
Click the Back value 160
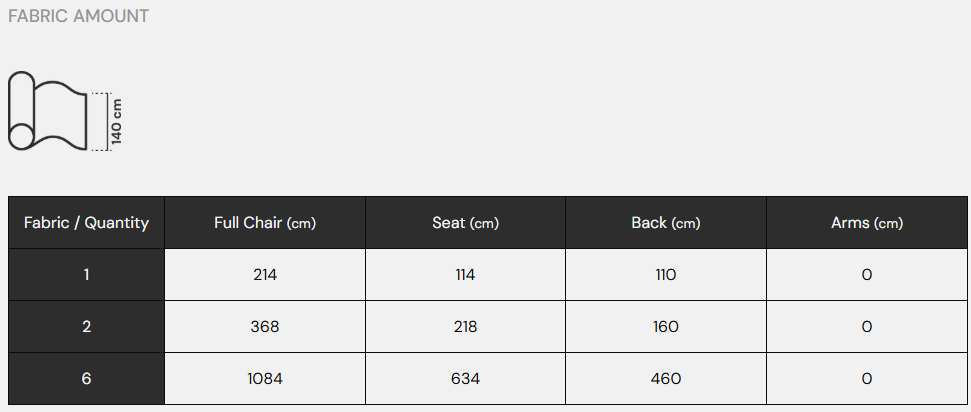665,327
